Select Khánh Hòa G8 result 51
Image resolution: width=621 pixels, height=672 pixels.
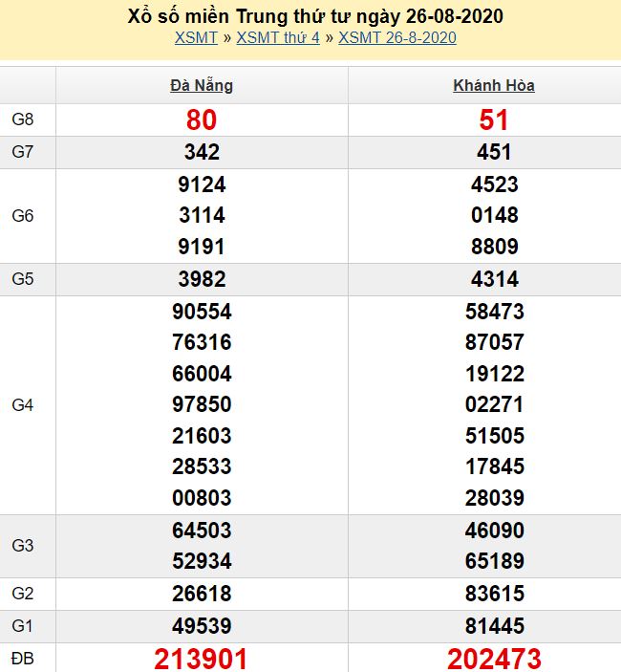click(x=494, y=119)
